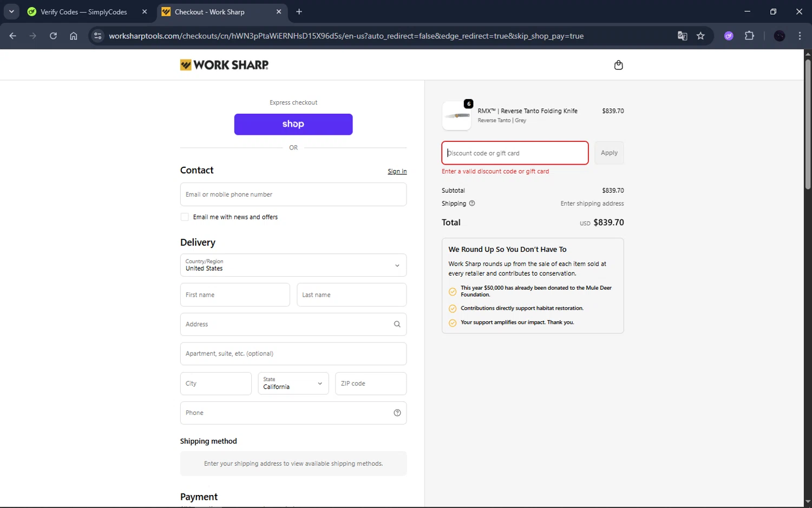Click the help icon in Phone field
Image resolution: width=812 pixels, height=508 pixels.
397,413
